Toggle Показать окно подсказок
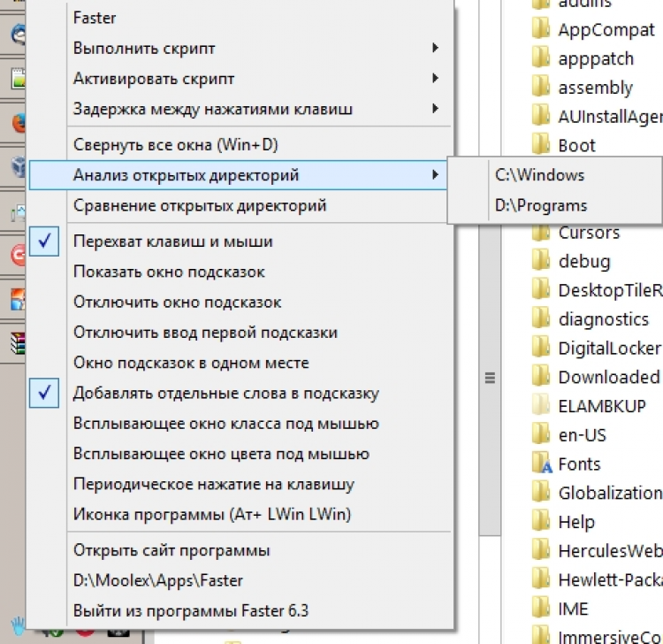This screenshot has width=663, height=644. 240,272
